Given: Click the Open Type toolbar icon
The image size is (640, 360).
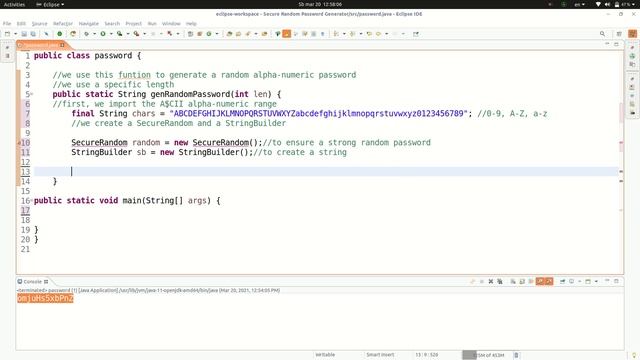Looking at the screenshot, I should click(229, 34).
